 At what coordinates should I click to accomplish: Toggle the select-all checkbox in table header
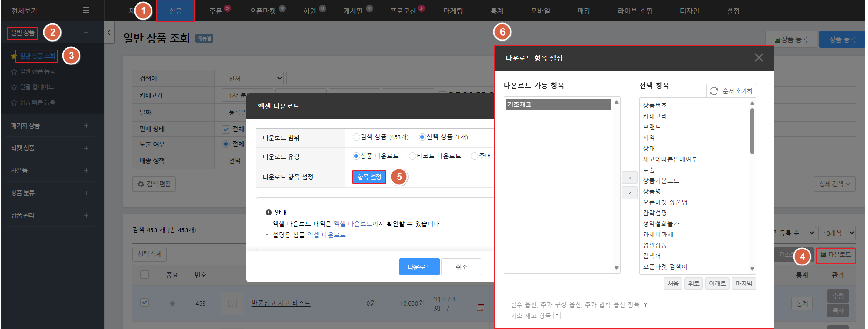pos(145,274)
